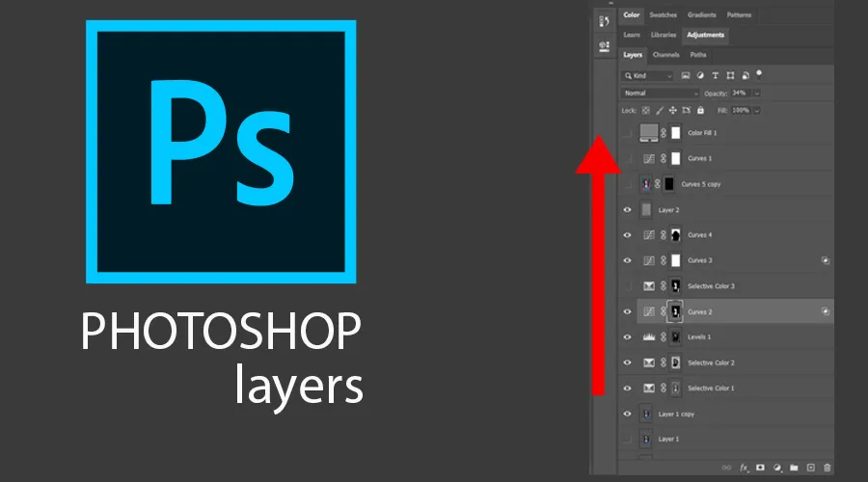Show the Layer 1 layer
Viewport: 868px width, 482px height.
click(627, 440)
